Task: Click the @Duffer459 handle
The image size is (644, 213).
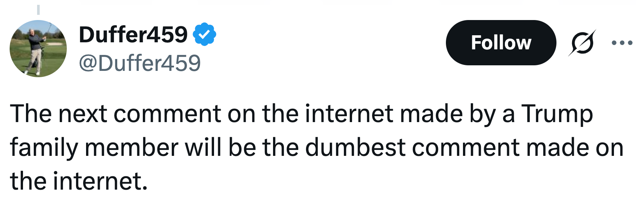Action: [x=139, y=63]
